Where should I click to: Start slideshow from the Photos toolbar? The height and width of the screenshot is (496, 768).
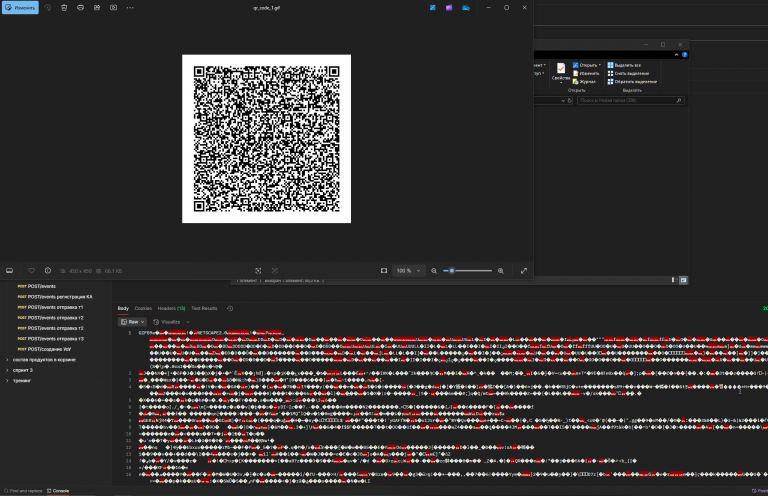114,8
